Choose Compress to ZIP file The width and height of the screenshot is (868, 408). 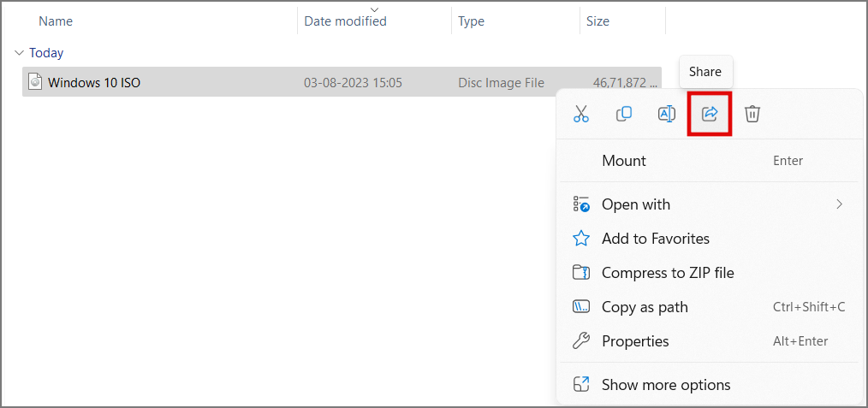pos(668,273)
